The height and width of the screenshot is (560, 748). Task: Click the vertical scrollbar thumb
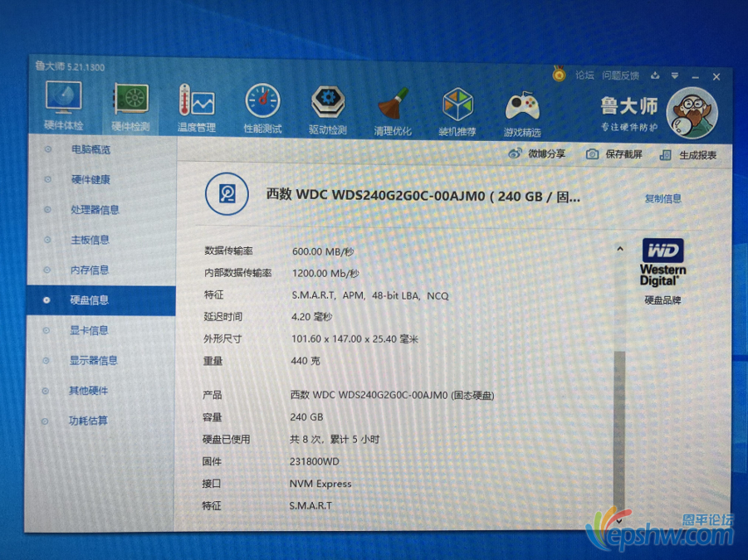pos(619,431)
